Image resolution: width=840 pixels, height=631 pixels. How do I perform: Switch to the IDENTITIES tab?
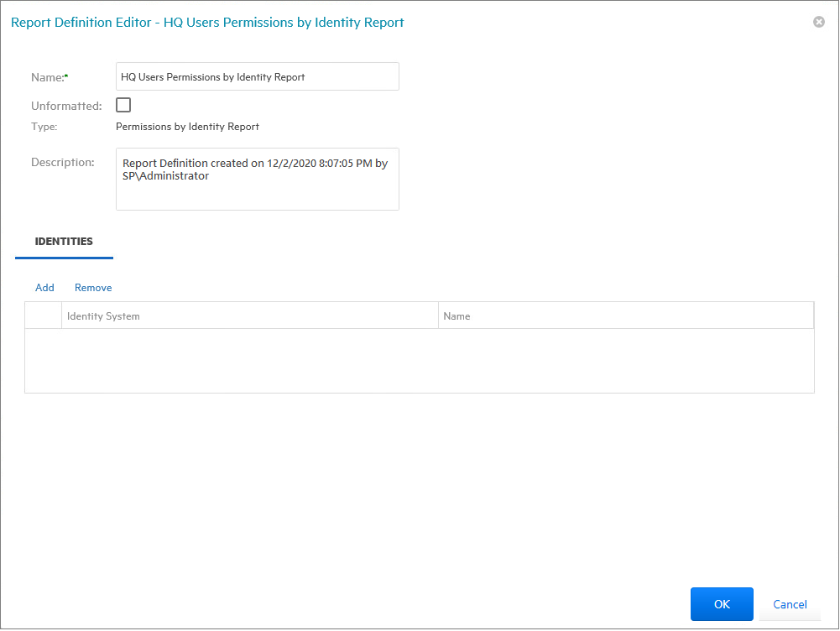(x=64, y=242)
